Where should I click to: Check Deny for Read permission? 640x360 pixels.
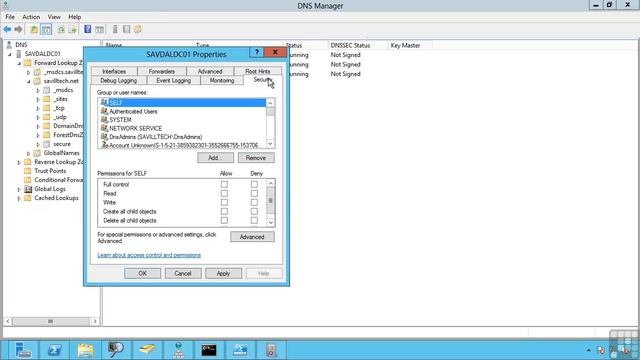pyautogui.click(x=254, y=193)
